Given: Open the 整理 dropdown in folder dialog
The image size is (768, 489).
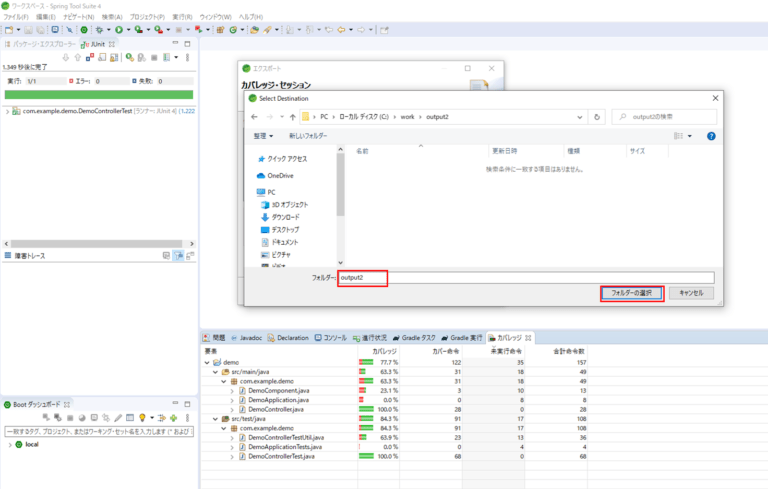Looking at the screenshot, I should pos(263,135).
